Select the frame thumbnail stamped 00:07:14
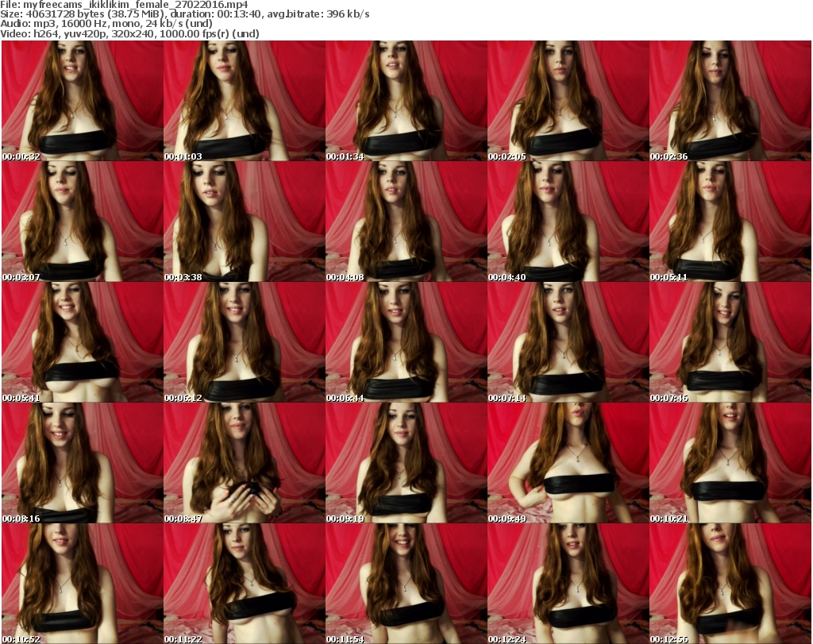This screenshot has height=644, width=813. 568,342
